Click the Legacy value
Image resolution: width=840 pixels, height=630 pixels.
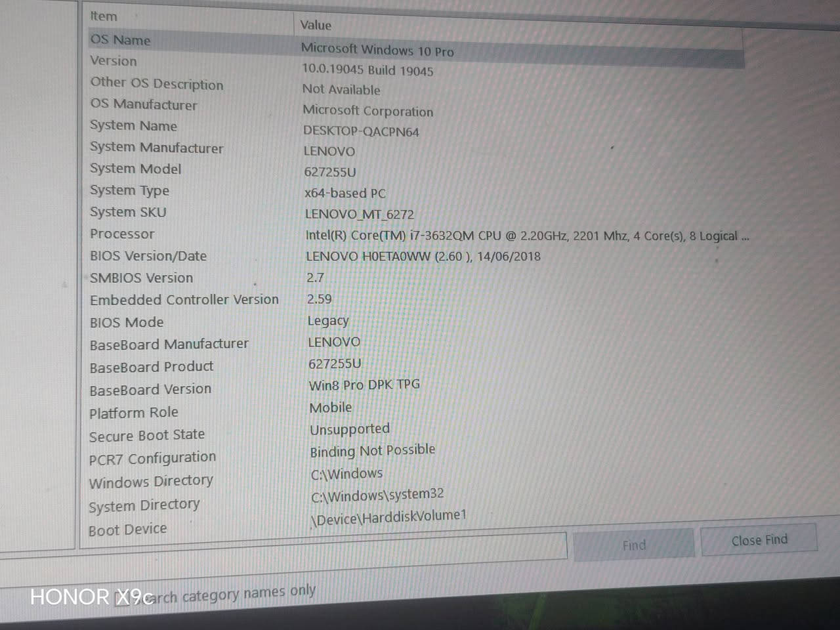click(x=328, y=321)
